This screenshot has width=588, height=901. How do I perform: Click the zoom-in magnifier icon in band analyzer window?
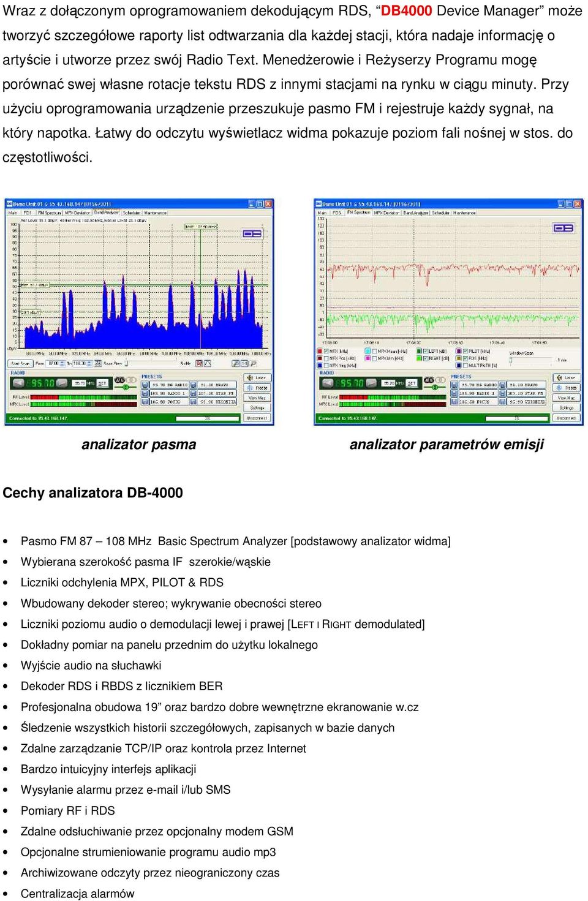pyautogui.click(x=235, y=364)
